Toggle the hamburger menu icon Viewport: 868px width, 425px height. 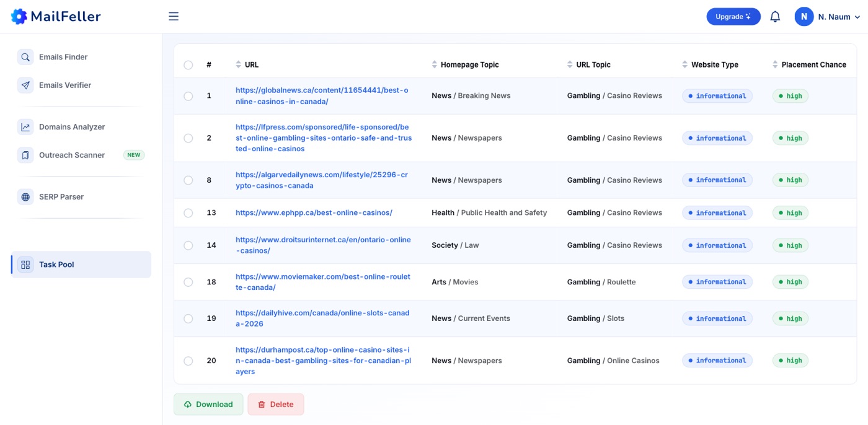pyautogui.click(x=174, y=17)
